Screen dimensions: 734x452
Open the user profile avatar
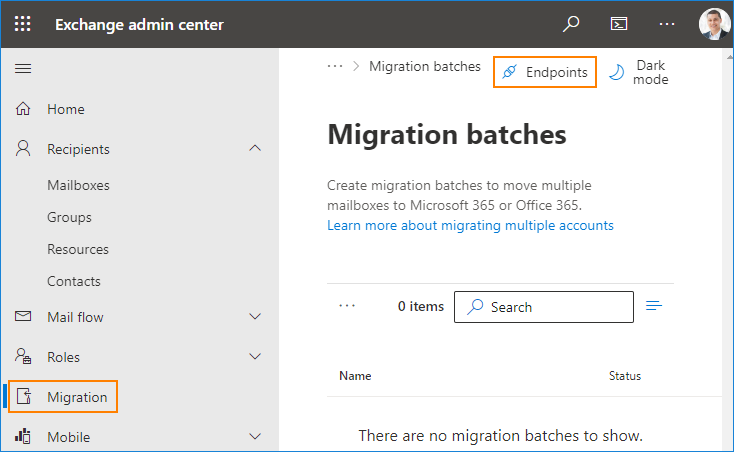(x=714, y=24)
